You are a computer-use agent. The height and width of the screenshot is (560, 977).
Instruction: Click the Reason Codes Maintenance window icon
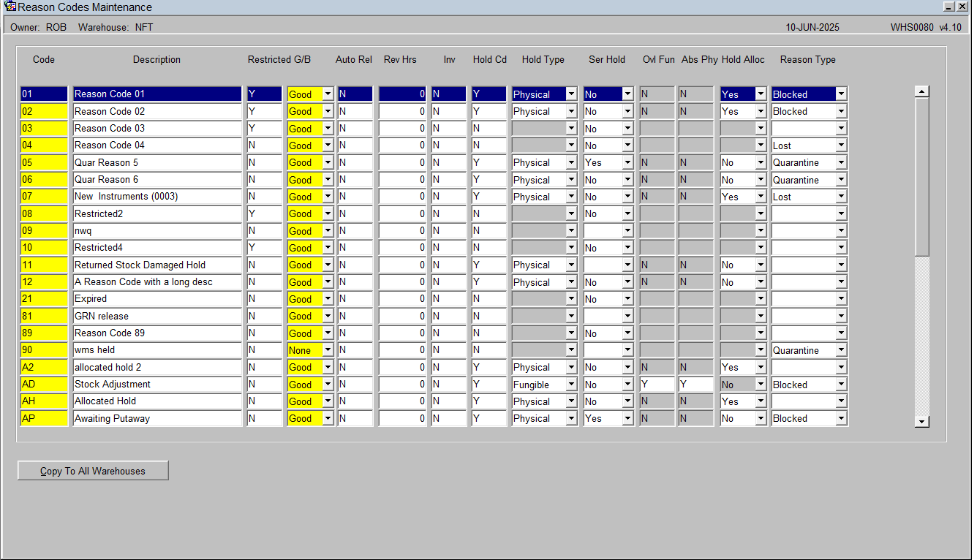tap(10, 7)
